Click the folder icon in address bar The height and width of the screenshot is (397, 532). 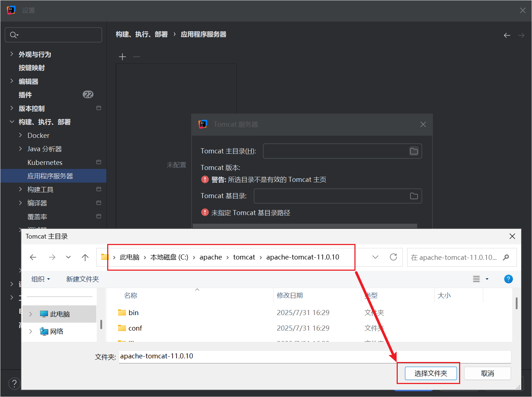point(105,257)
